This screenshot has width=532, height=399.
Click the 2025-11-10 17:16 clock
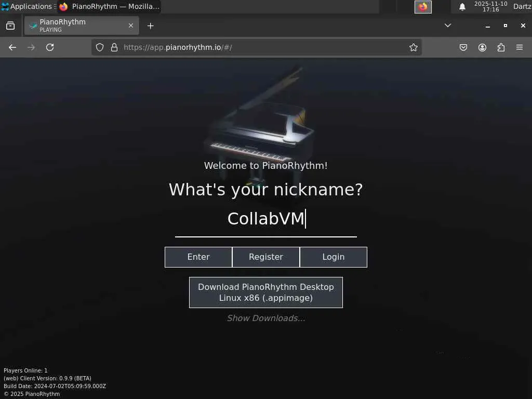click(490, 6)
